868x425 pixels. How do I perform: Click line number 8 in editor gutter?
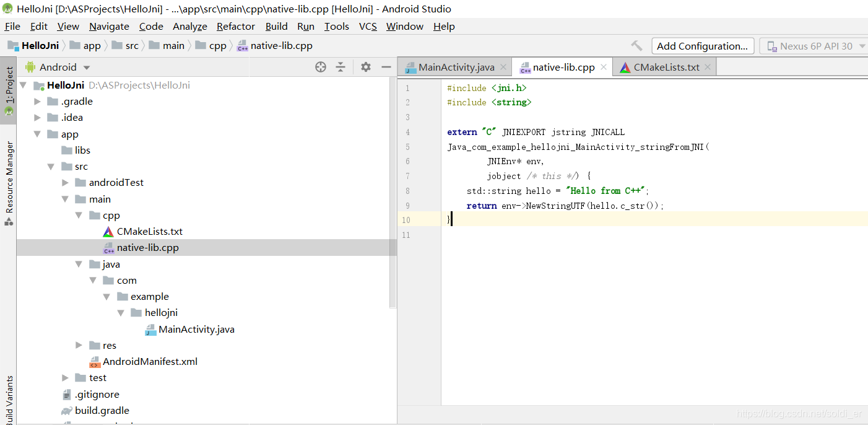coord(407,191)
